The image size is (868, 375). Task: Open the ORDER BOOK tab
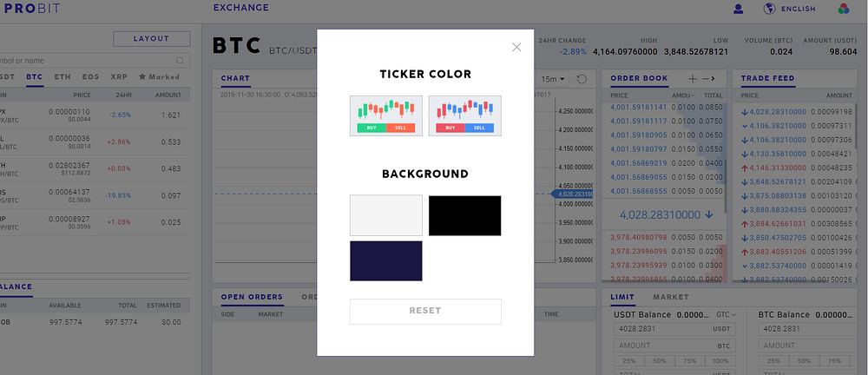(639, 79)
